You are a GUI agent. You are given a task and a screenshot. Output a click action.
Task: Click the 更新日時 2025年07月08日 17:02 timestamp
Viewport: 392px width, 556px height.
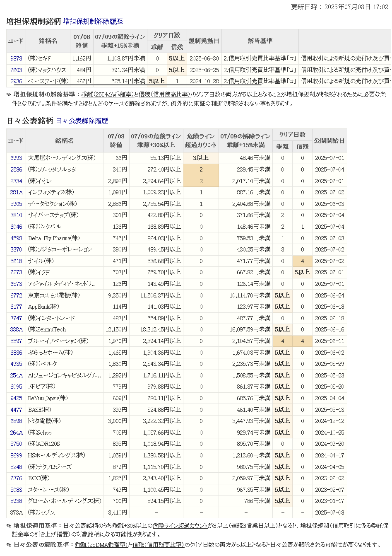point(339,7)
